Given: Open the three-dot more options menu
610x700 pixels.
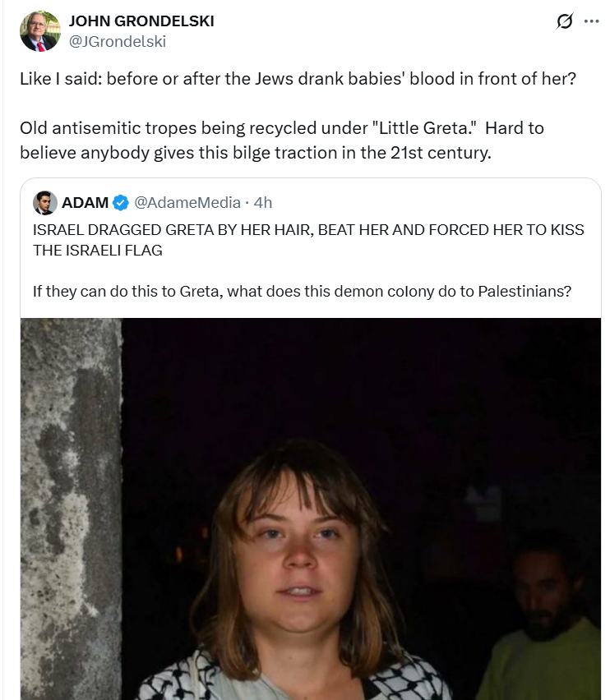Looking at the screenshot, I should [592, 22].
